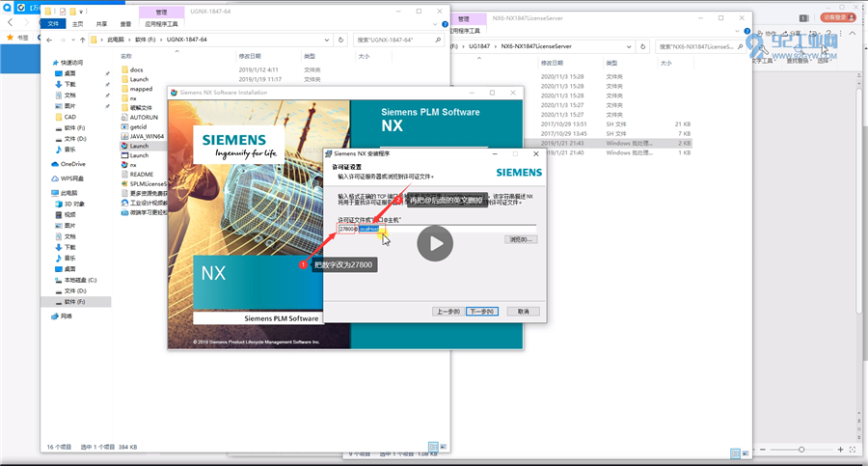Click the 上一步(B) back button
Image resolution: width=868 pixels, height=466 pixels.
point(448,312)
